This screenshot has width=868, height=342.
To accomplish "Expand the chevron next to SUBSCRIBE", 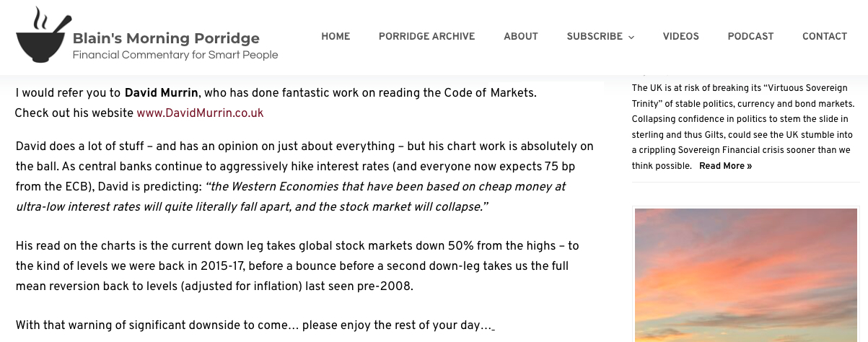I will 631,38.
